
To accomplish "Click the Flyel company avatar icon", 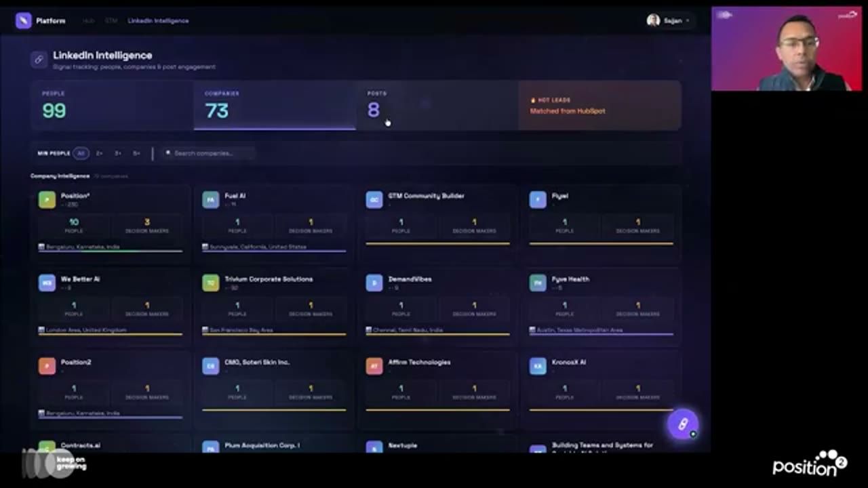I will coord(538,200).
